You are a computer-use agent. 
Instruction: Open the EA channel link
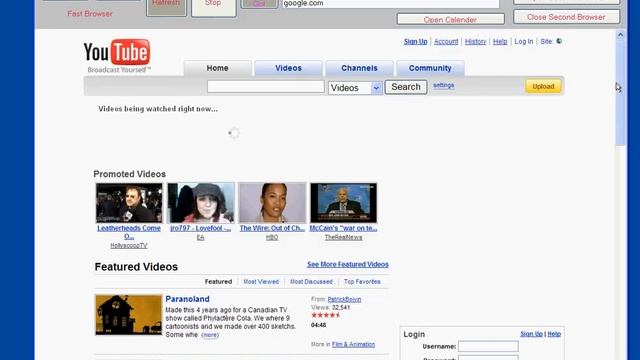[200, 238]
